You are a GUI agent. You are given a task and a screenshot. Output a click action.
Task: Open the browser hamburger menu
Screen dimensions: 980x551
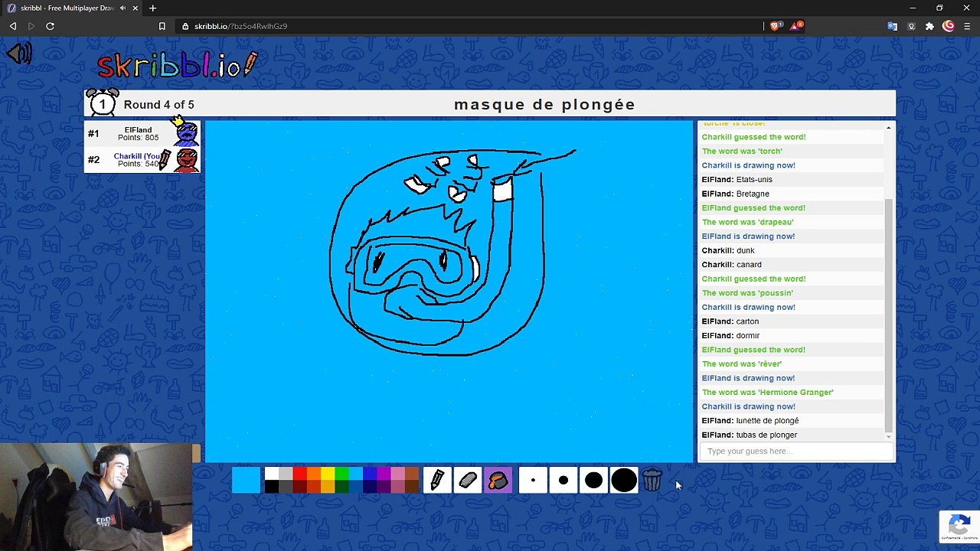tap(967, 26)
